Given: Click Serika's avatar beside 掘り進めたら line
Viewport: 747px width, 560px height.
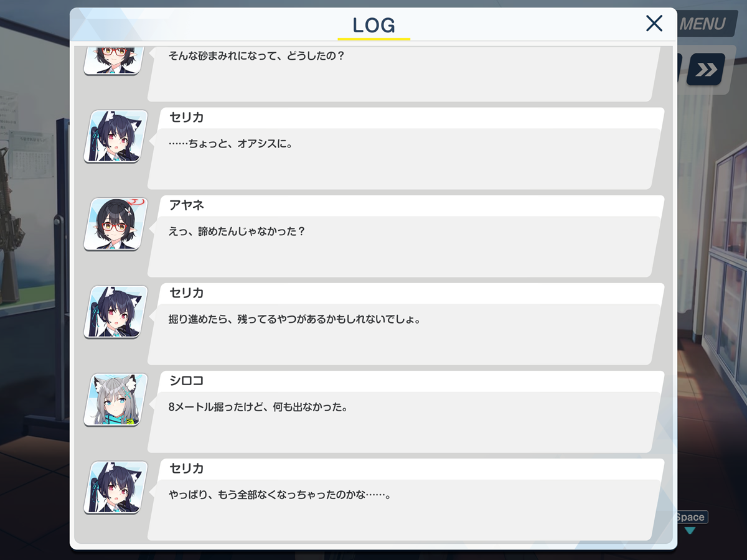Looking at the screenshot, I should [x=116, y=312].
